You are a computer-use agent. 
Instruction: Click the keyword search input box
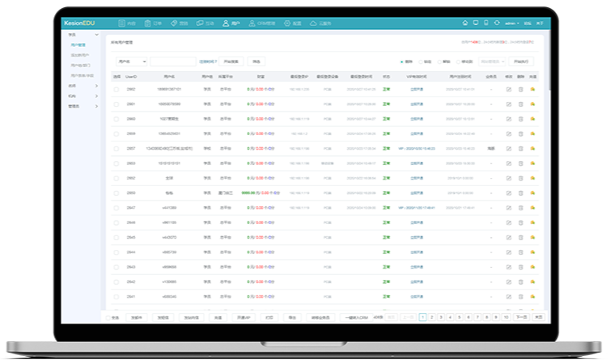click(x=173, y=61)
